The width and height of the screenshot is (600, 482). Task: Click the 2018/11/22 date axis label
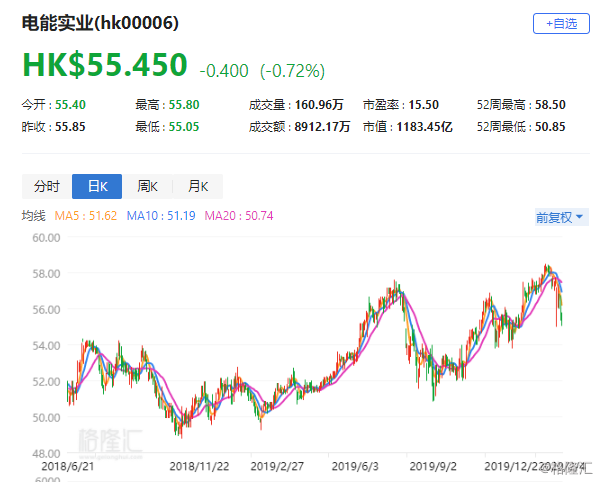[199, 466]
